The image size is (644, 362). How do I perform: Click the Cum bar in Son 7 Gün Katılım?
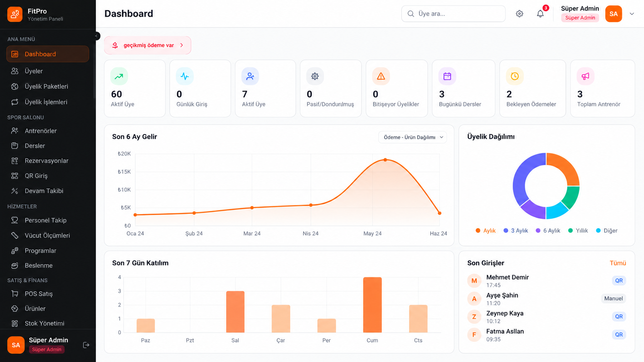pyautogui.click(x=372, y=305)
